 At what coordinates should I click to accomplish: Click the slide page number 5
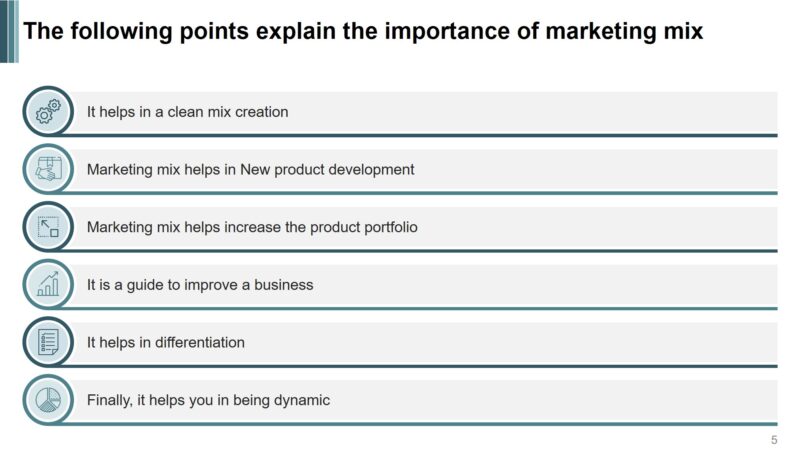tap(774, 441)
